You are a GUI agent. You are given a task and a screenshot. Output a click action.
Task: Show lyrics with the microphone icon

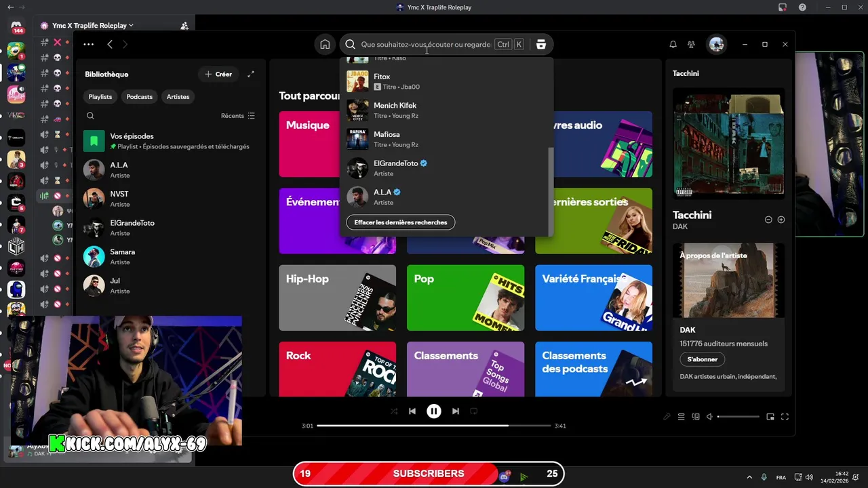pyautogui.click(x=667, y=417)
